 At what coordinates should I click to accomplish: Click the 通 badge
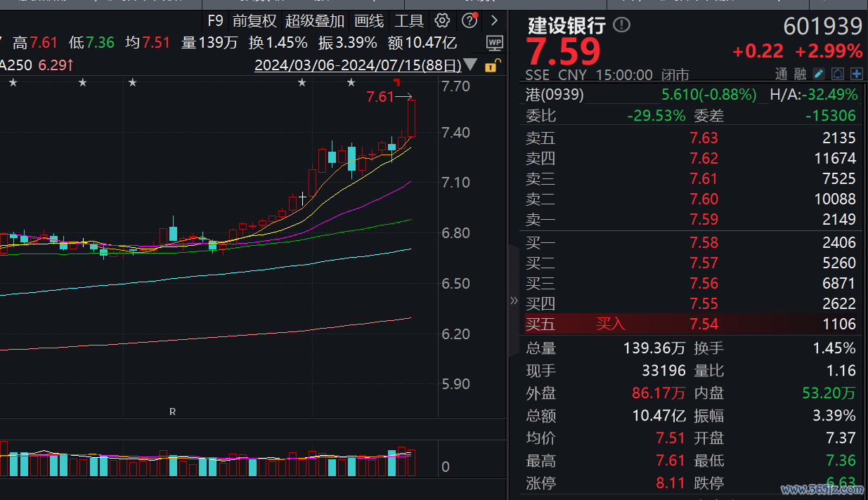tap(782, 74)
